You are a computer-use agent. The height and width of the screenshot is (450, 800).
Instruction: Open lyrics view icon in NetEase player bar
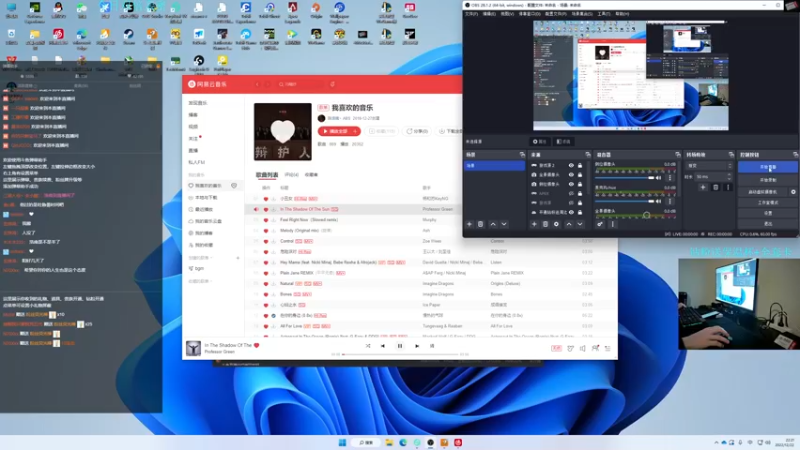(432, 346)
